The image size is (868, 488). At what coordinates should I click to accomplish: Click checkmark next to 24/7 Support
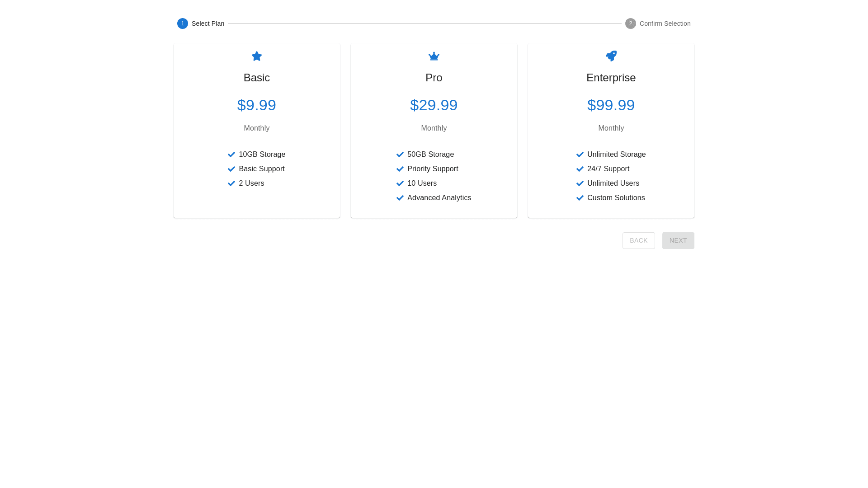pyautogui.click(x=580, y=169)
